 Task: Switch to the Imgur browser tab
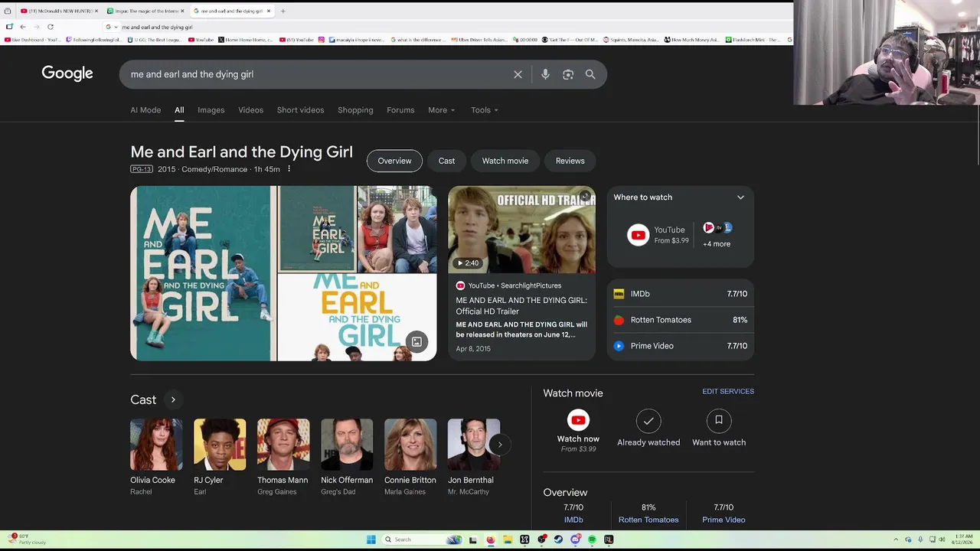pos(145,11)
